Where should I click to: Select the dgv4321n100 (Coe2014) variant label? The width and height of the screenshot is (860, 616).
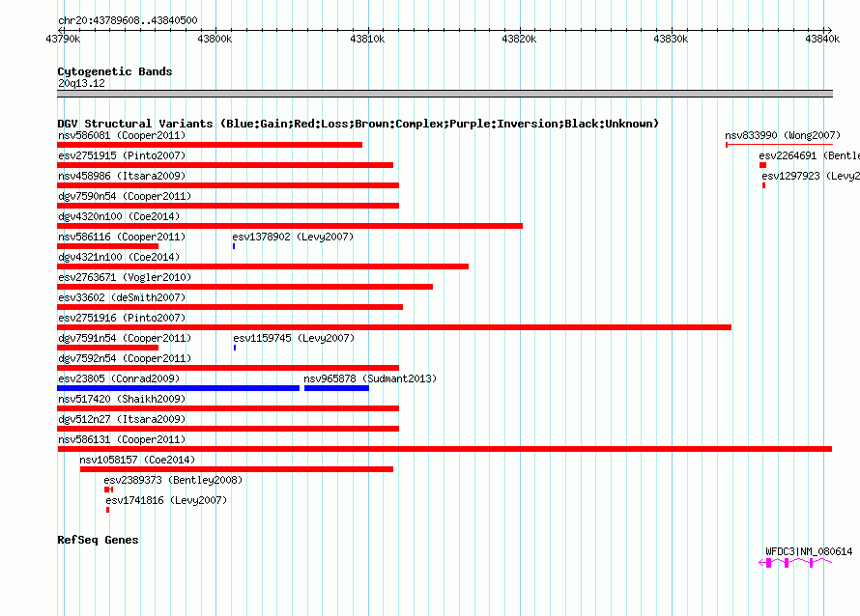(119, 257)
